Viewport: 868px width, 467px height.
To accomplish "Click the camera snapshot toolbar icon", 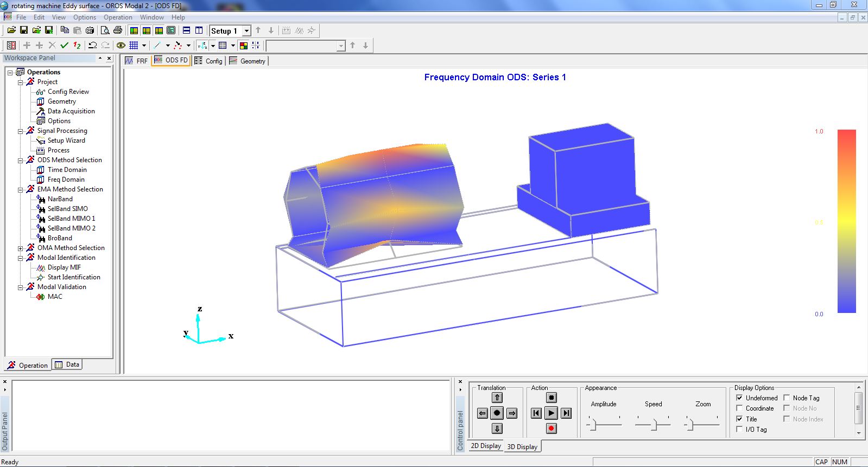I will click(x=90, y=30).
